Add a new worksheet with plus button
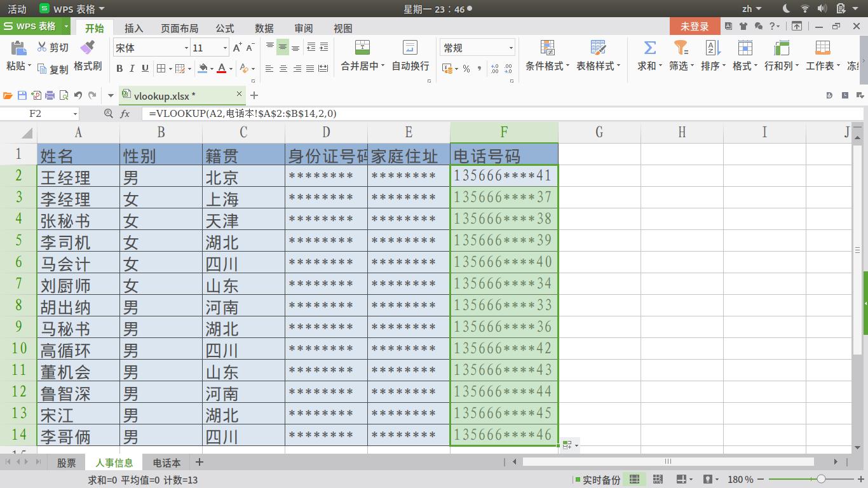Screen dimensions: 868x488 click(x=199, y=462)
